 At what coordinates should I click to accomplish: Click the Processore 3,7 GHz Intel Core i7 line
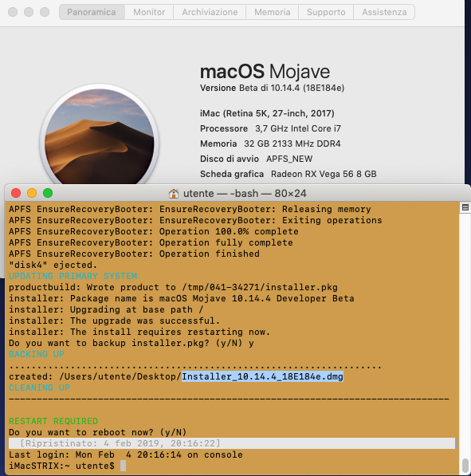click(x=270, y=128)
